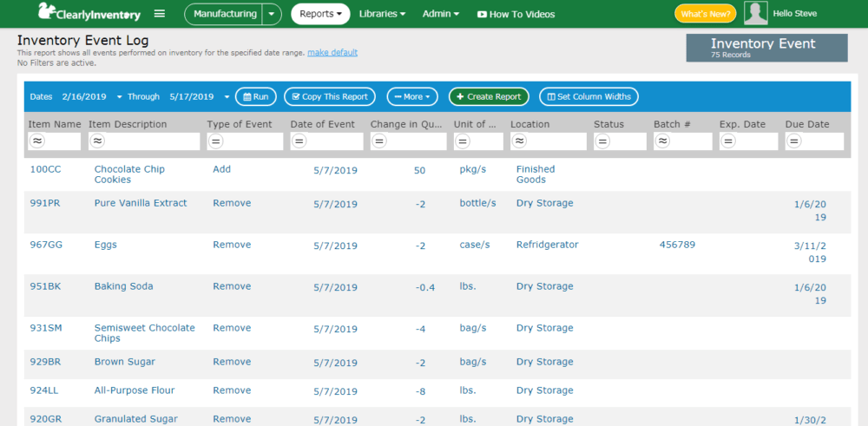
Task: Expand the More options dropdown
Action: [x=412, y=97]
